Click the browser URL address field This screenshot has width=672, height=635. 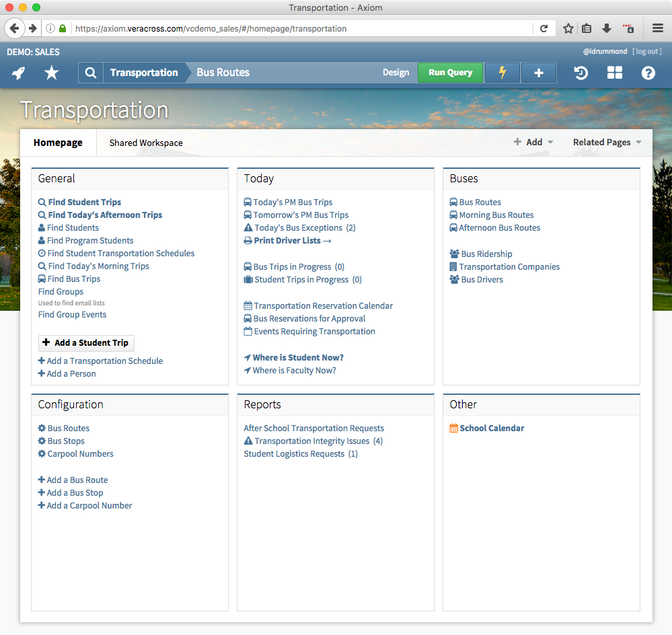pyautogui.click(x=303, y=28)
